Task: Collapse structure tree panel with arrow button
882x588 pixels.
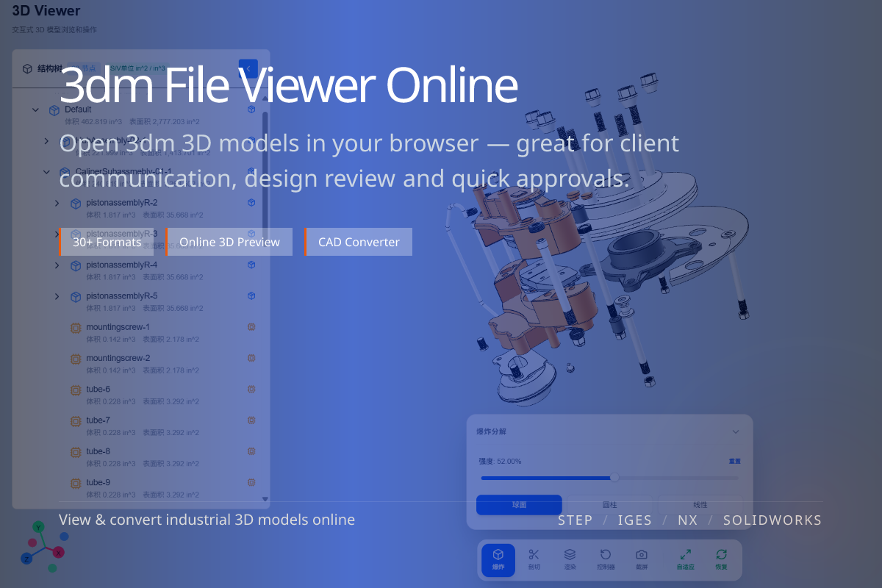Action: (x=248, y=68)
